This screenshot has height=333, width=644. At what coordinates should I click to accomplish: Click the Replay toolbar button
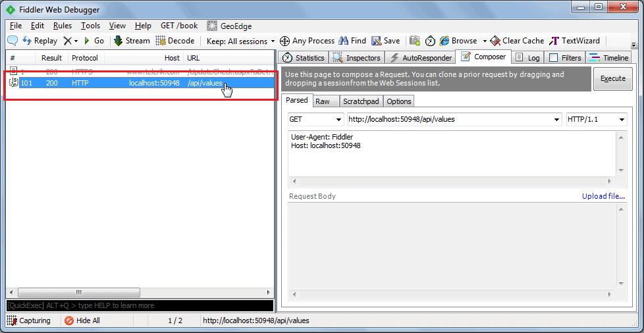pos(40,41)
